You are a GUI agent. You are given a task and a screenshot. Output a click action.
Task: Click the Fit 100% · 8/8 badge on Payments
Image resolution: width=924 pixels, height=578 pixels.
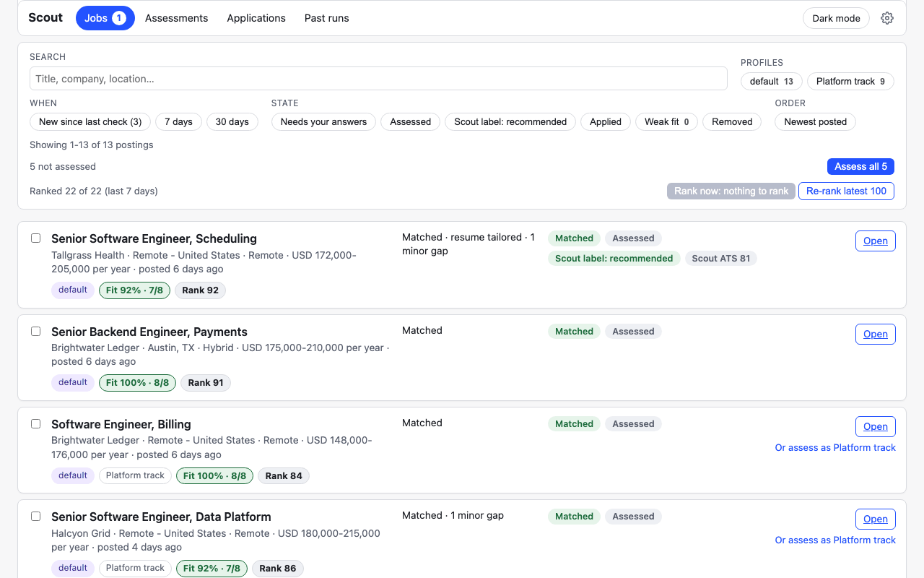point(137,382)
